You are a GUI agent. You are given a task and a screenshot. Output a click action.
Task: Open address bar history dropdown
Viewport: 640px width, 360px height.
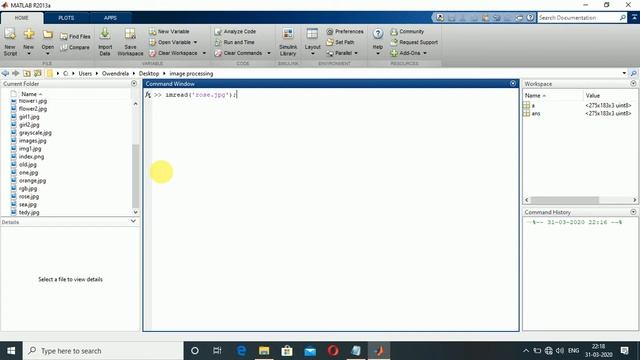[624, 73]
